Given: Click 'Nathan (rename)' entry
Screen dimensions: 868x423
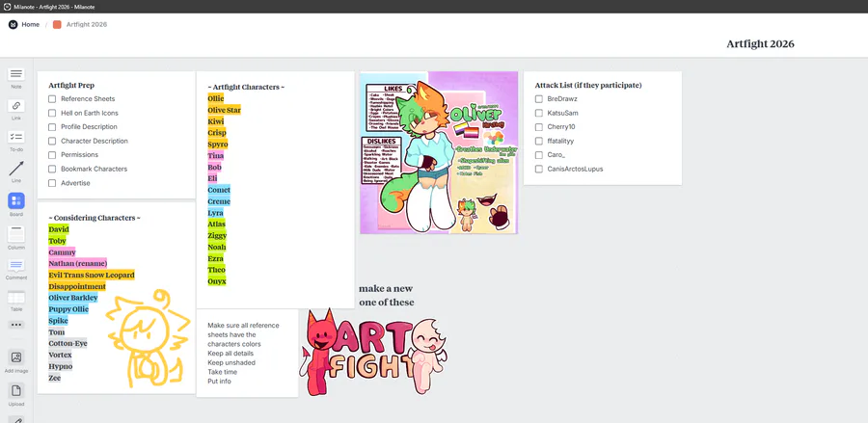Looking at the screenshot, I should click(x=77, y=263).
